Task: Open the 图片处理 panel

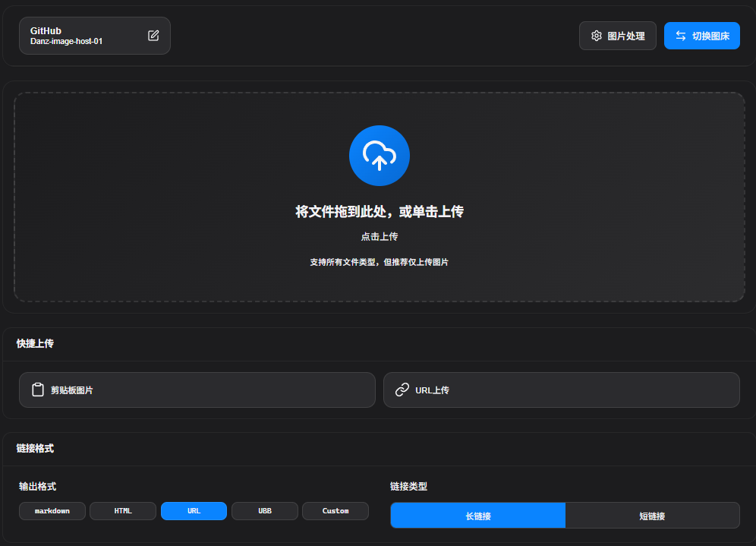Action: (617, 35)
